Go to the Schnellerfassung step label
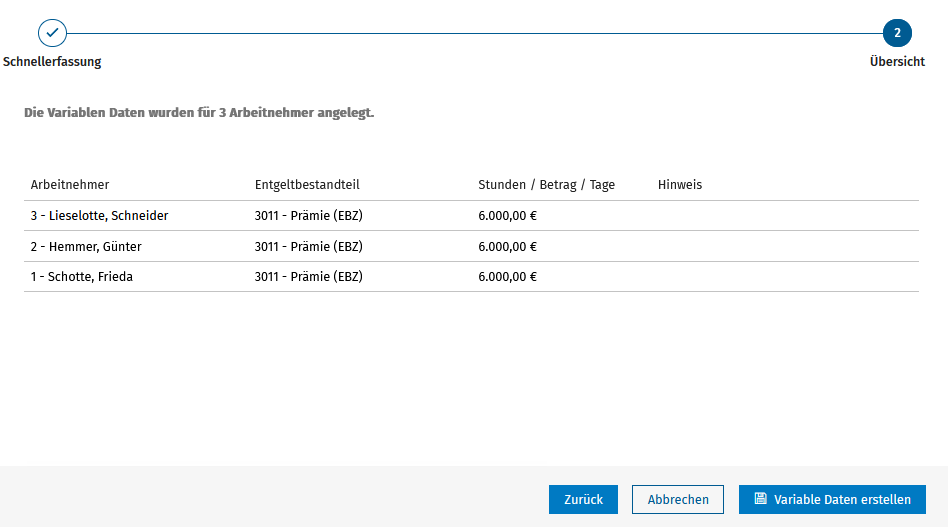The height and width of the screenshot is (527, 948). 52,62
